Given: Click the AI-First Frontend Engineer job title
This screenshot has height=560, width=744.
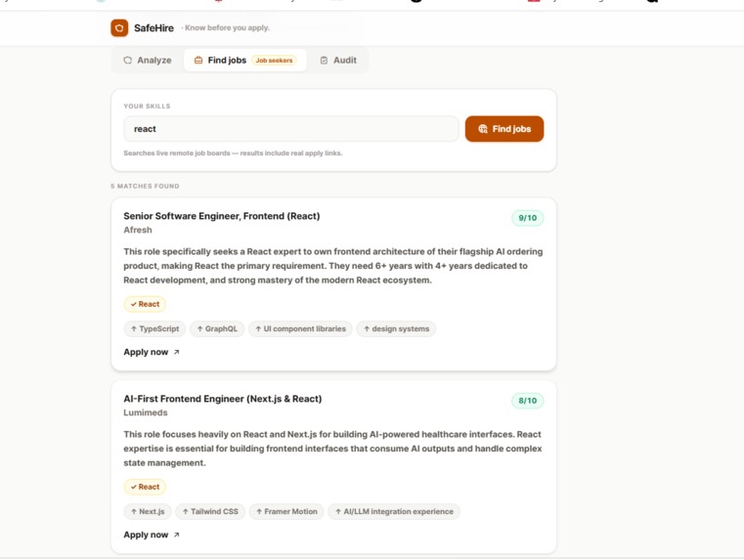Looking at the screenshot, I should coord(223,399).
